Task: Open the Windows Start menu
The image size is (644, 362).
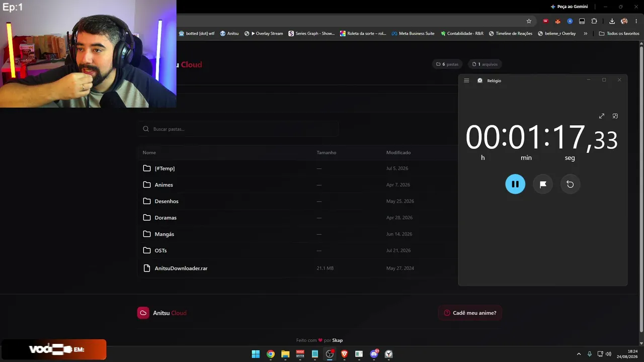Action: (256, 354)
